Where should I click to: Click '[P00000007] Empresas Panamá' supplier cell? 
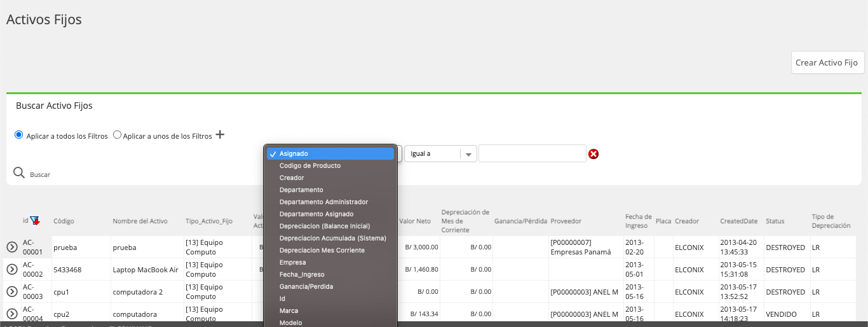tap(581, 247)
